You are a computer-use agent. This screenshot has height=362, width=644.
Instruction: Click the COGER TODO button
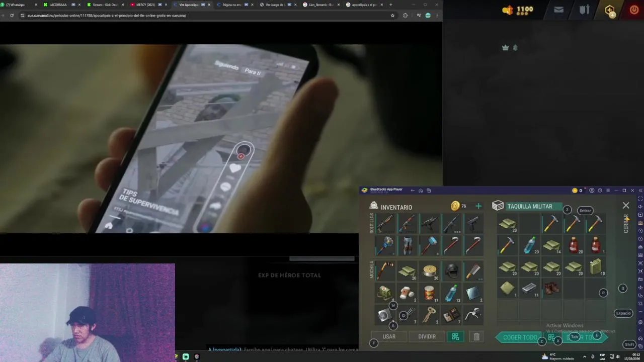coord(519,337)
